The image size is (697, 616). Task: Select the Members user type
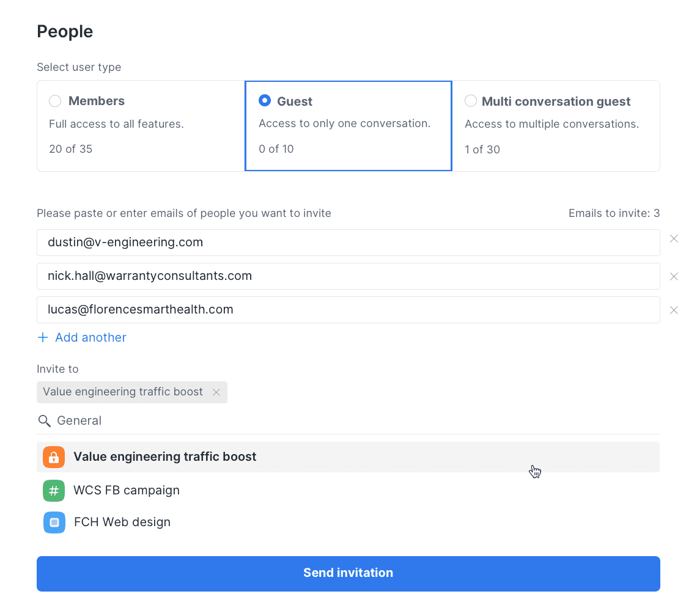coord(56,101)
